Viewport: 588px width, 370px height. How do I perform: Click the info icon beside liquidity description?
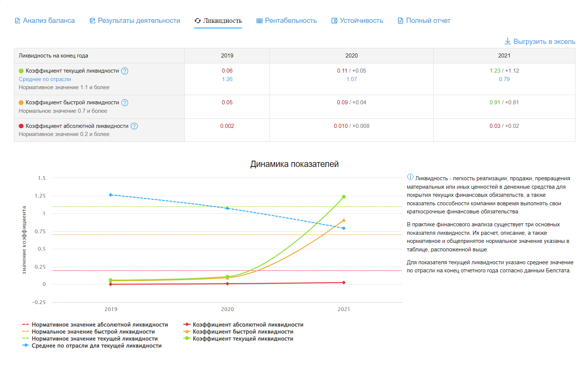click(410, 177)
